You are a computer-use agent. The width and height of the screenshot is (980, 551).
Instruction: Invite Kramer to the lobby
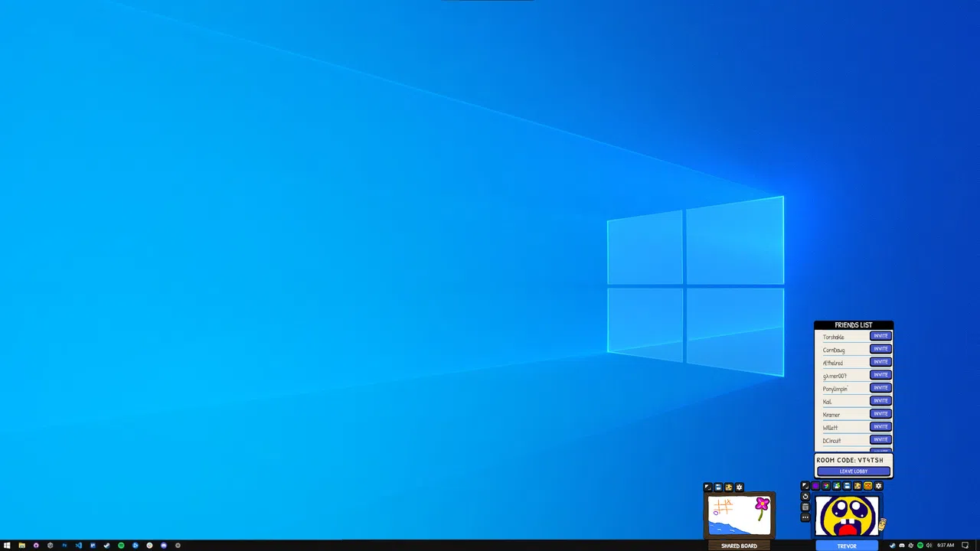pyautogui.click(x=880, y=414)
